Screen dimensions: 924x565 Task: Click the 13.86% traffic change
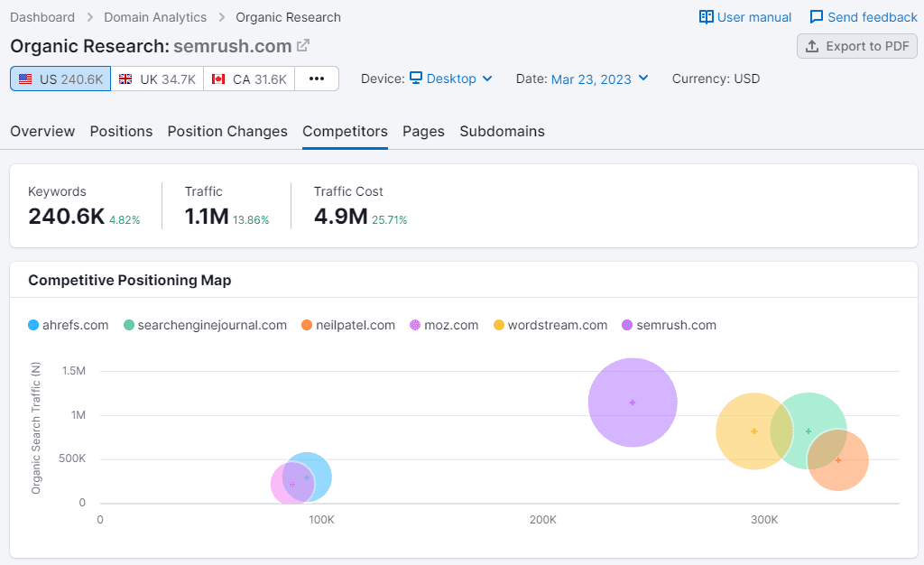(x=251, y=219)
